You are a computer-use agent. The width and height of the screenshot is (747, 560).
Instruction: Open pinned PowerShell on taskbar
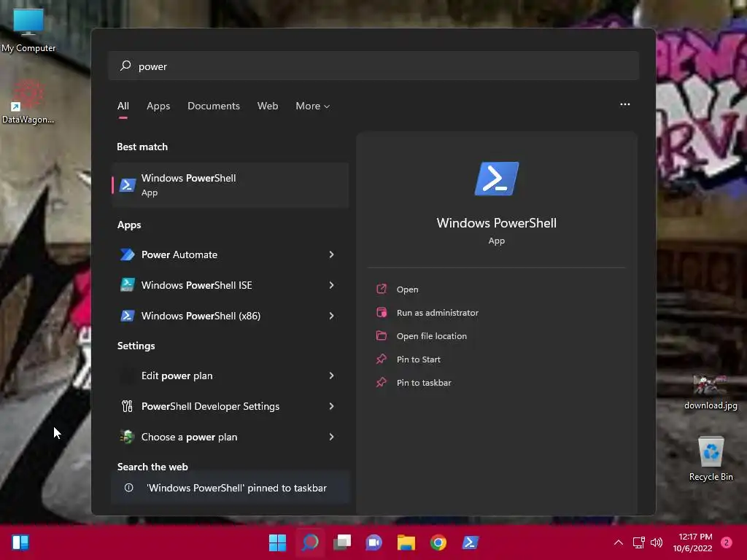[x=471, y=542]
